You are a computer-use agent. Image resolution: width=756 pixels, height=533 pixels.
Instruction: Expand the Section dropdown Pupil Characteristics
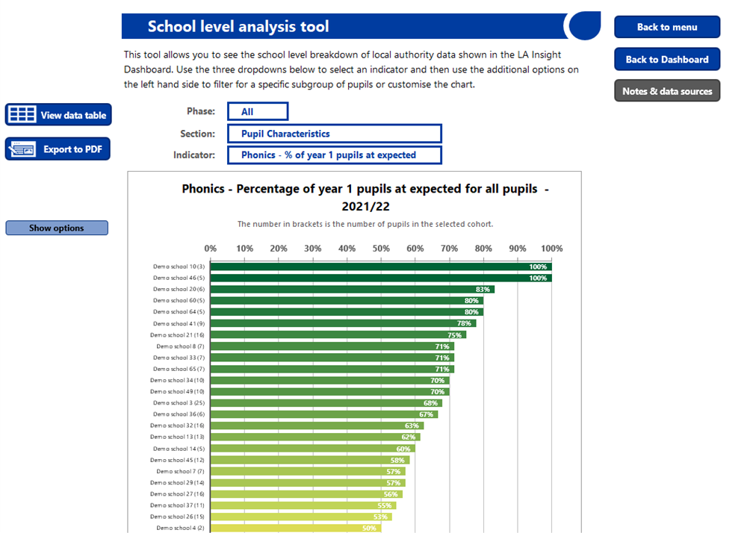pos(335,134)
